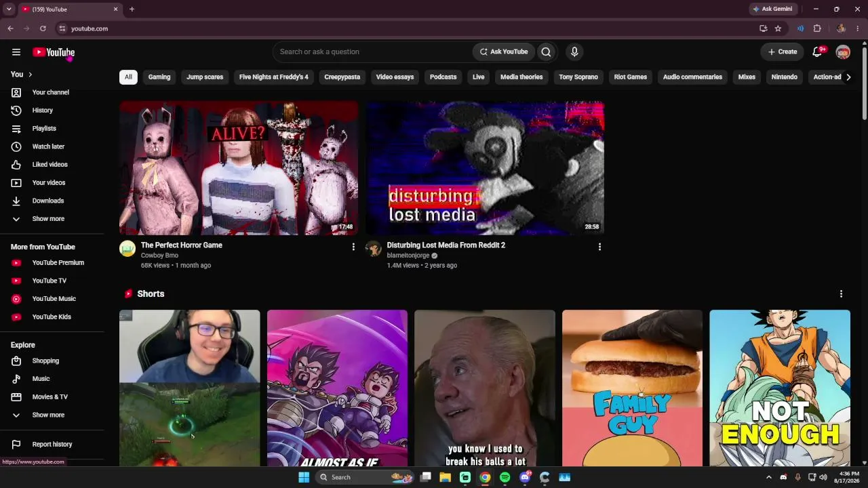This screenshot has width=868, height=488.
Task: Select the Jump scares chip
Action: (205, 77)
